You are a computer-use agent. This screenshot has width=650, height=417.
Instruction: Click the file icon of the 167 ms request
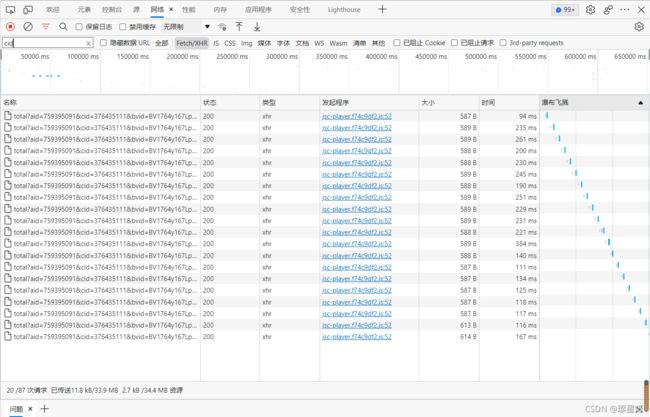coord(7,337)
